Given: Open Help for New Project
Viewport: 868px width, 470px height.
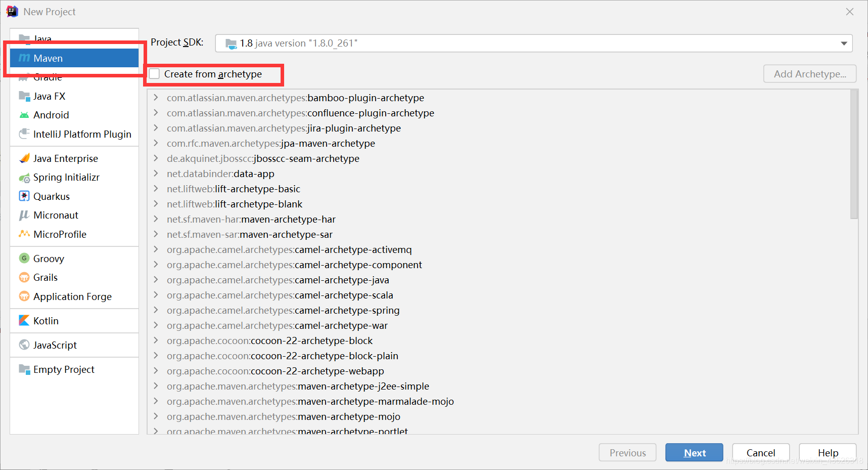Looking at the screenshot, I should tap(828, 453).
